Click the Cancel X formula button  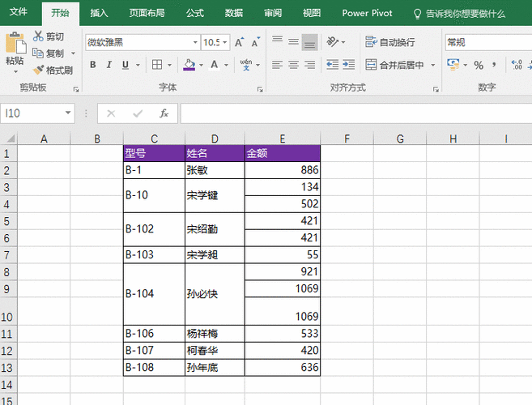pos(111,113)
